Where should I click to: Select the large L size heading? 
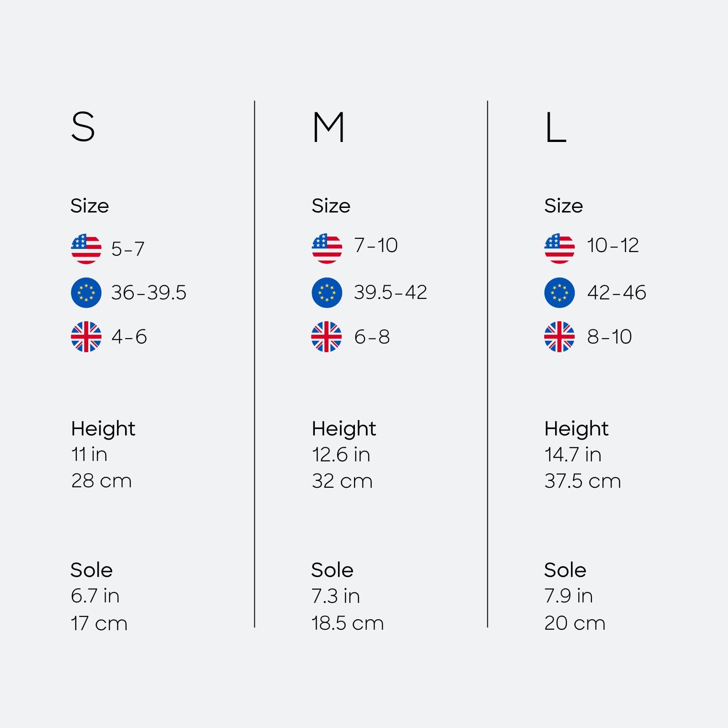556,128
